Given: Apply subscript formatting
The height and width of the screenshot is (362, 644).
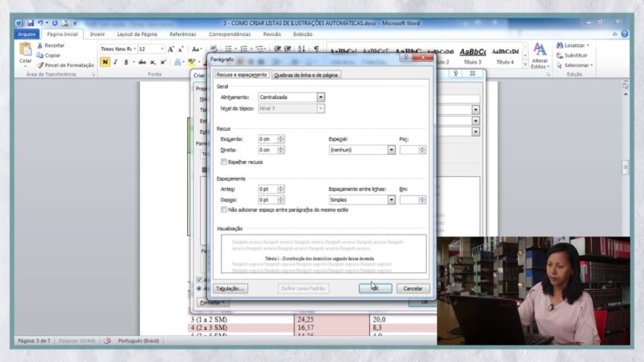Looking at the screenshot, I should 153,62.
